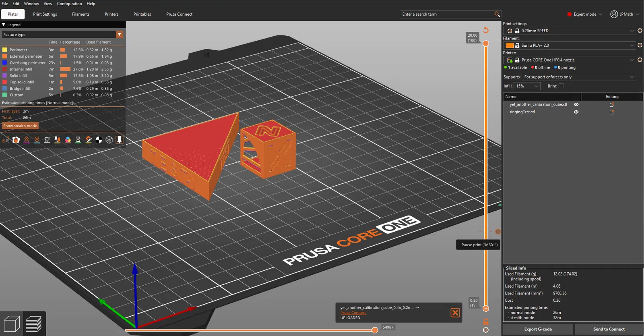Screen dimensions: 644x336
Task: Toggle the Center of gravity icon
Action: (x=99, y=140)
